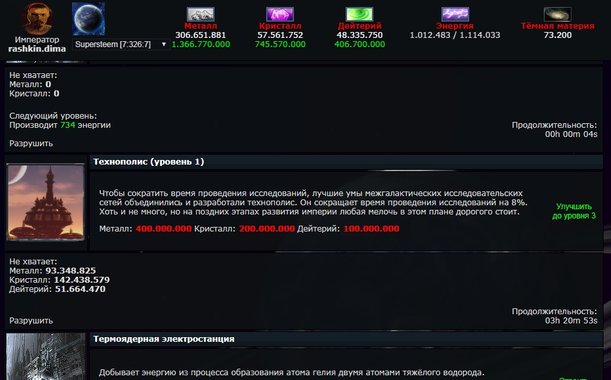
Task: Click the Технополис building thumbnail
Action: coord(46,202)
